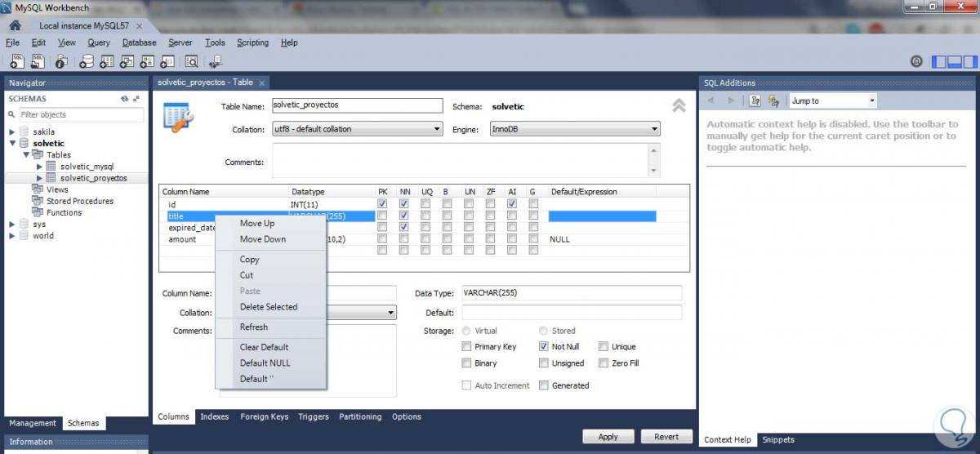Screen dimensions: 980x454
Task: Switch to the Indexes tab
Action: 215,416
